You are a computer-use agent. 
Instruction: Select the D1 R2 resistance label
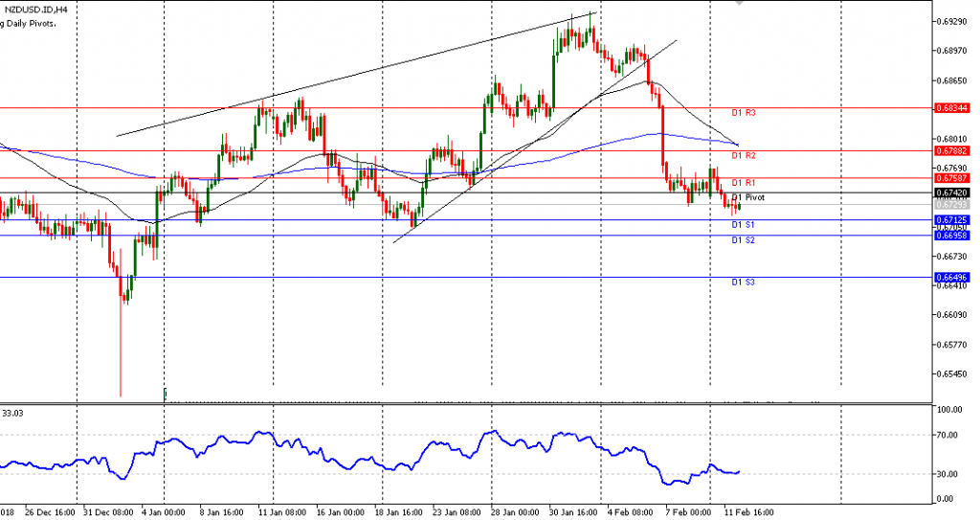click(744, 155)
